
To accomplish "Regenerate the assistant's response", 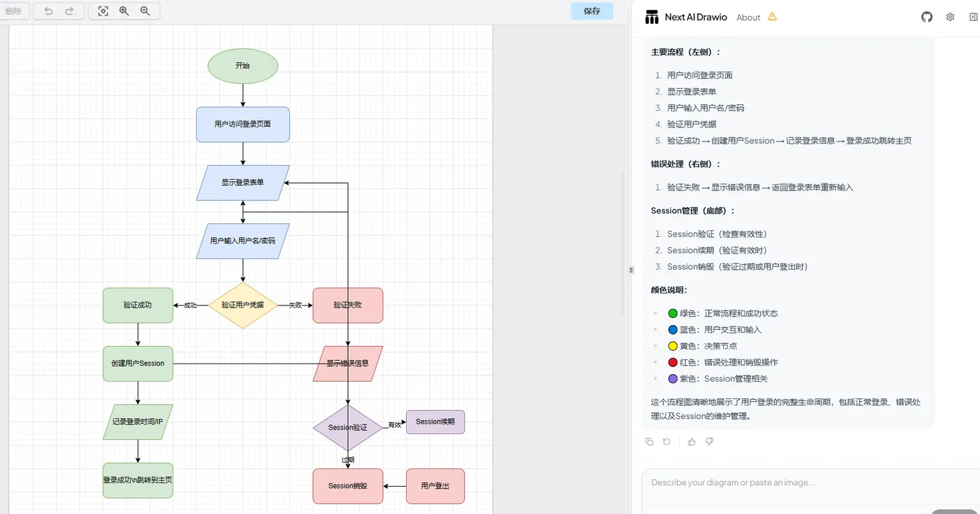I will pos(666,442).
